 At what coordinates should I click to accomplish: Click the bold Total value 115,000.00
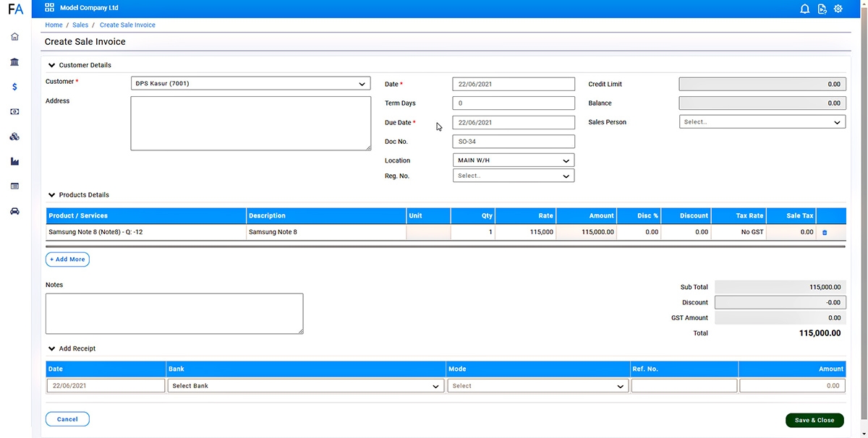(820, 333)
